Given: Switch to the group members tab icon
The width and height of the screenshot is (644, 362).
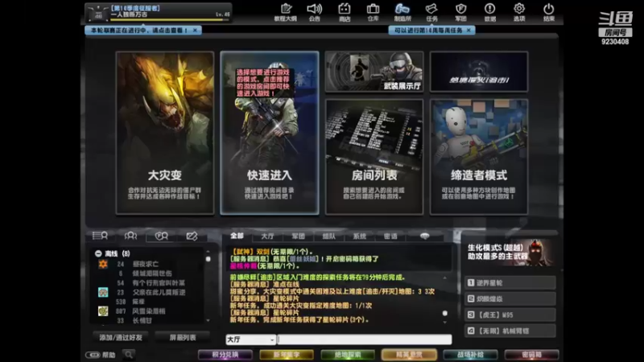Looking at the screenshot, I should [130, 236].
